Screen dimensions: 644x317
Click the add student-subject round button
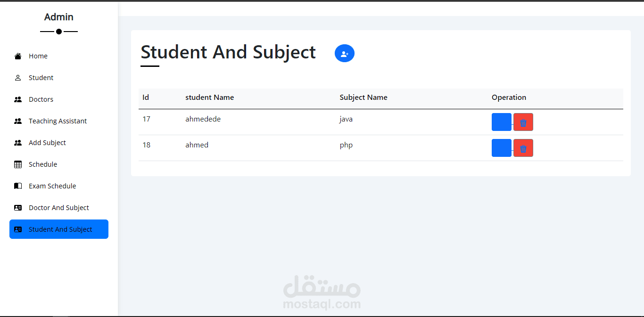(x=345, y=53)
